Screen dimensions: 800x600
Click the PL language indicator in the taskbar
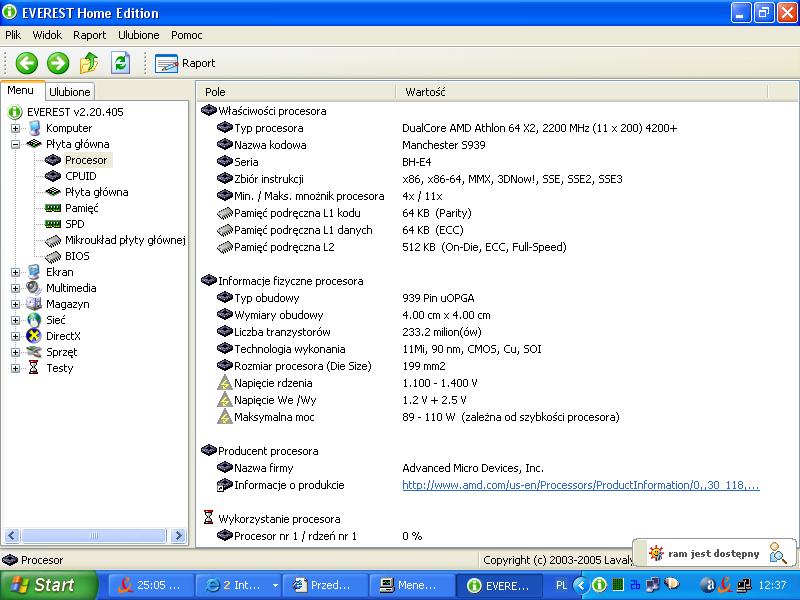coord(561,585)
